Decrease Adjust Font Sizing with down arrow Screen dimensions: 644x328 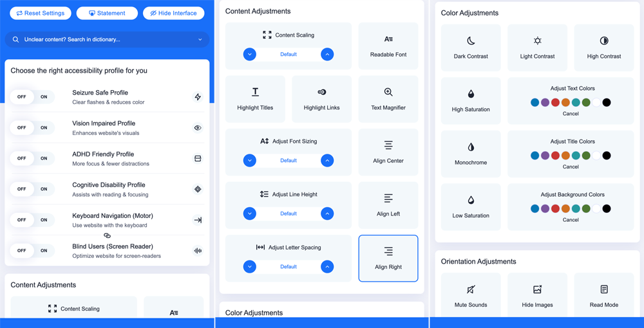click(x=250, y=161)
